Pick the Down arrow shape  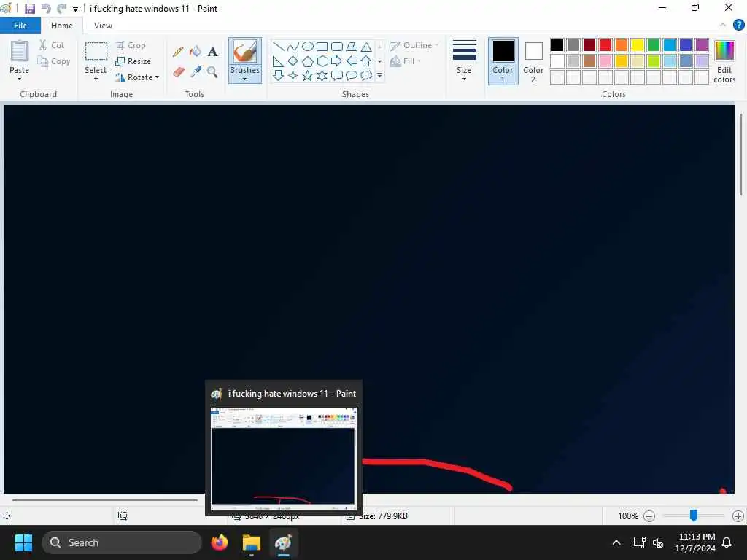point(279,75)
